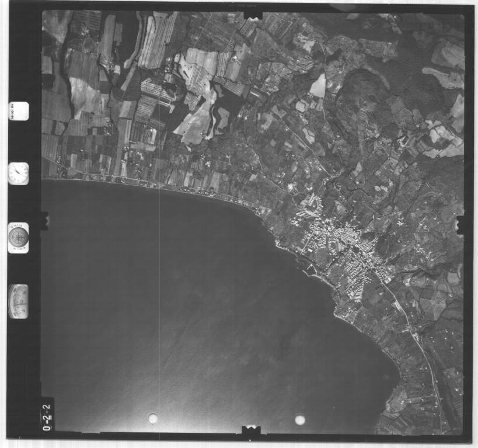
Task: Click the right edge fiducial notch
Action: tap(460, 225)
